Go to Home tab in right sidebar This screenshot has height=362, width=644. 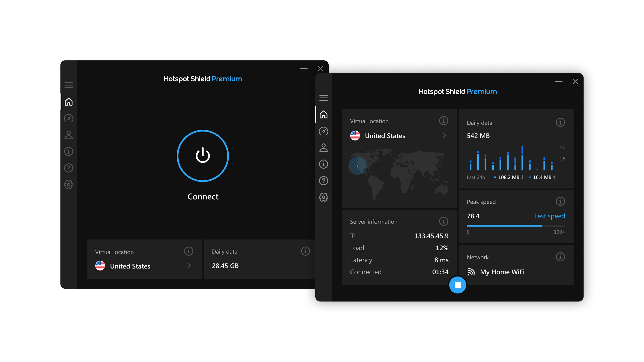324,115
